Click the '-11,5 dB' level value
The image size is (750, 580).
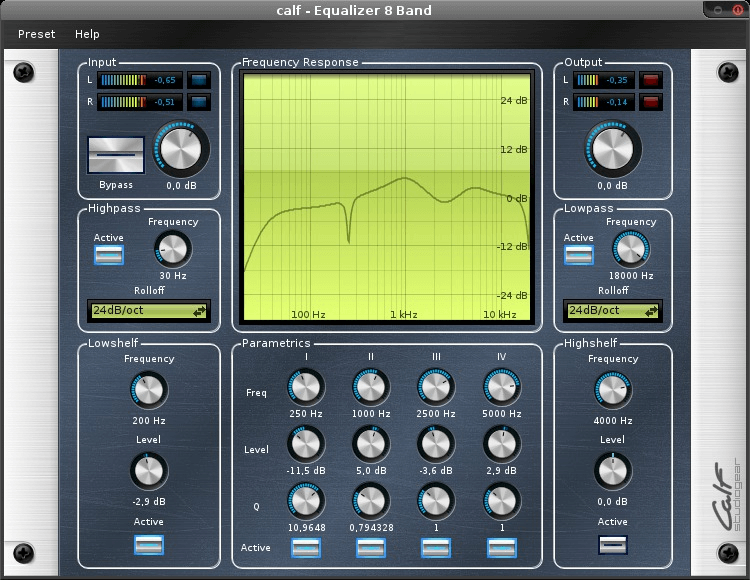[x=306, y=471]
